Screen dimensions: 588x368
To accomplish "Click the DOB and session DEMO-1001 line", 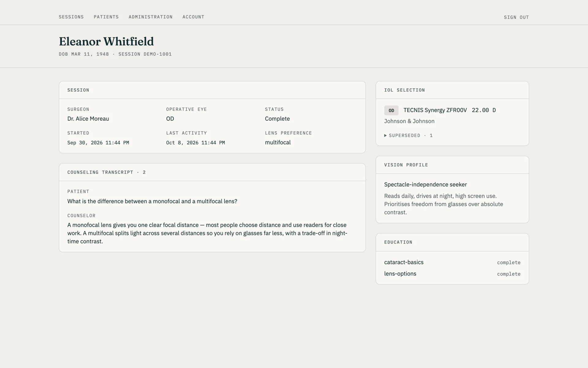I will click(115, 54).
